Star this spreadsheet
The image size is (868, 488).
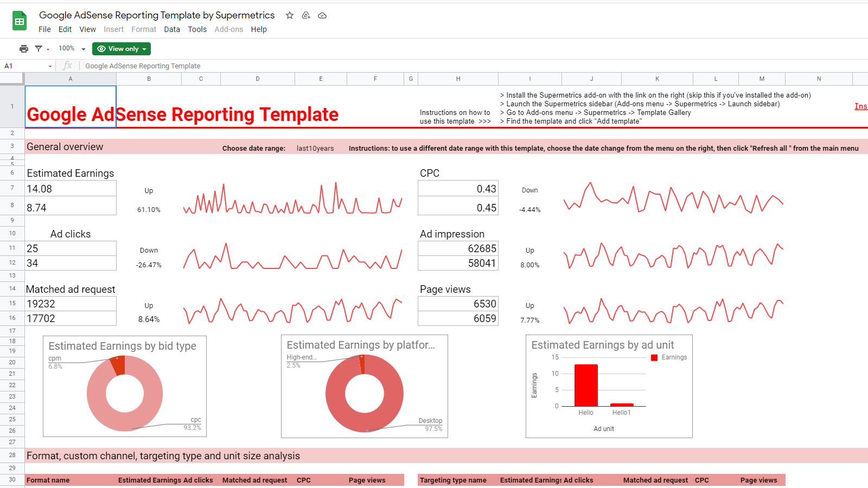click(x=290, y=15)
